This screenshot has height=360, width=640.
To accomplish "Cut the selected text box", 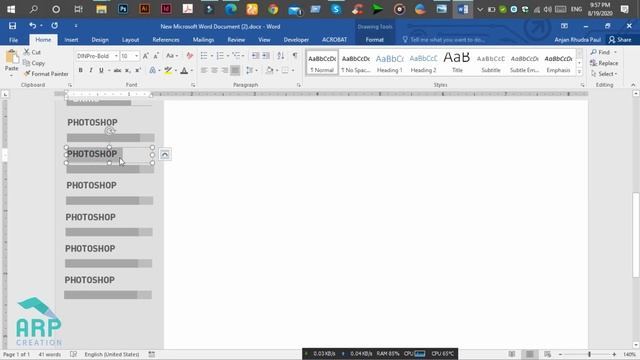I will pyautogui.click(x=32, y=52).
